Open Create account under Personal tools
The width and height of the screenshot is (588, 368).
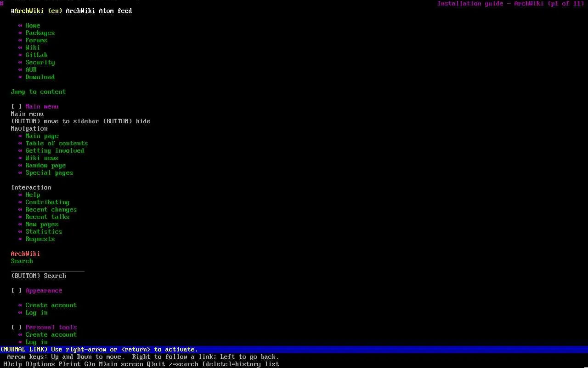tap(51, 334)
